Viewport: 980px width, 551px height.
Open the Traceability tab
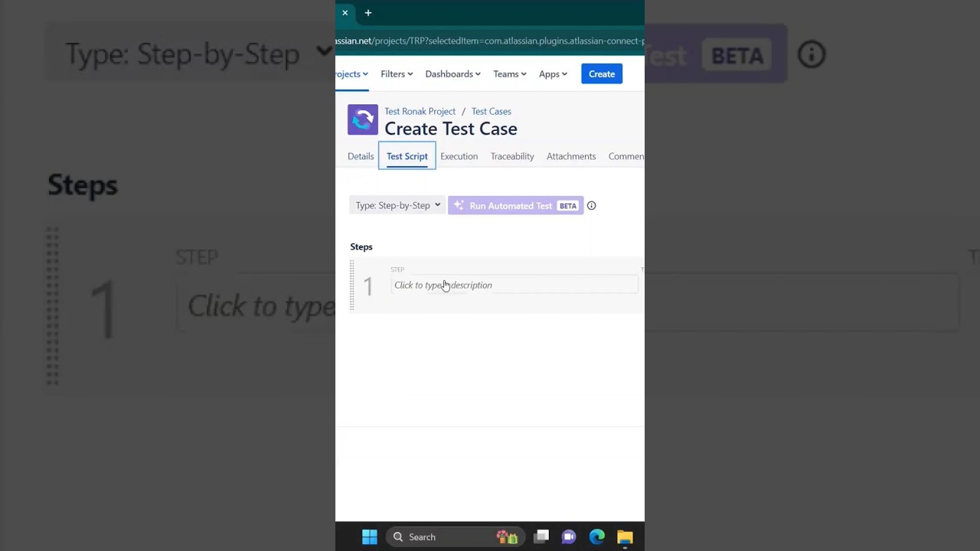(x=512, y=156)
